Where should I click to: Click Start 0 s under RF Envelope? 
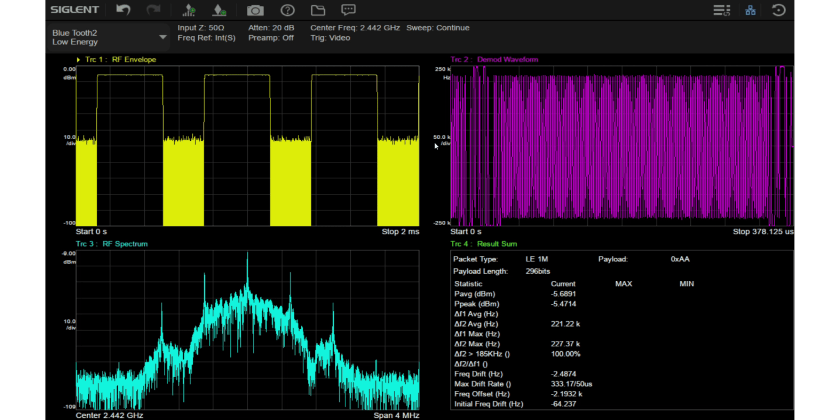pos(91,232)
